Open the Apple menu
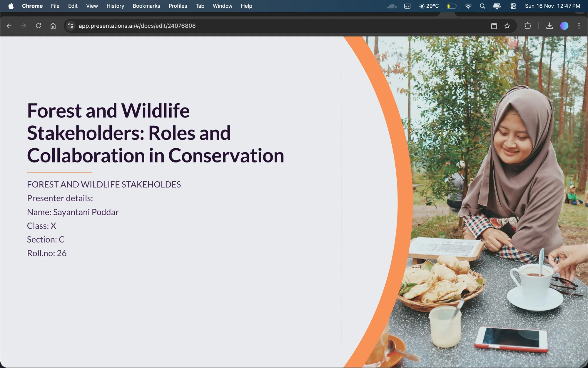This screenshot has width=588, height=368. pos(11,6)
